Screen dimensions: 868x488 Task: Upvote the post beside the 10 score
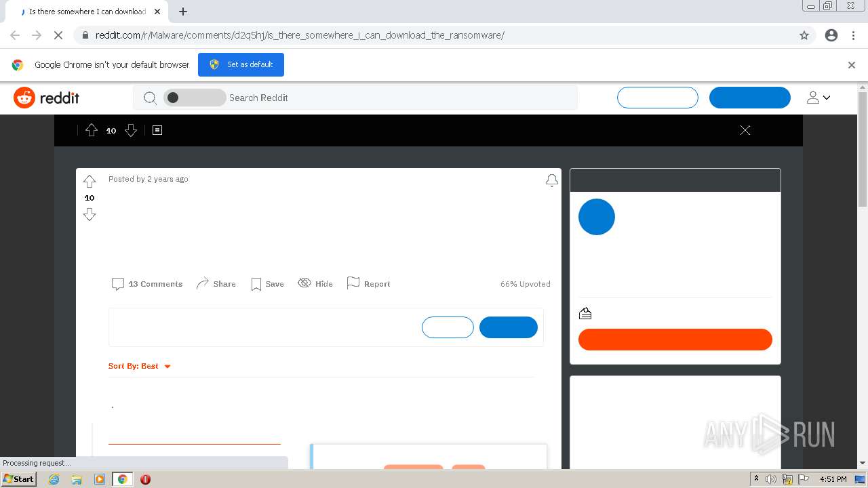90,181
